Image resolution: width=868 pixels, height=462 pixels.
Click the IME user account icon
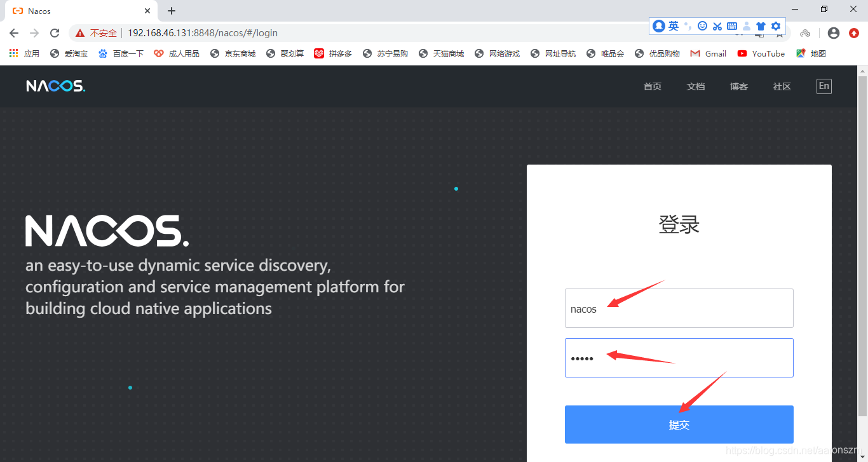pos(747,26)
